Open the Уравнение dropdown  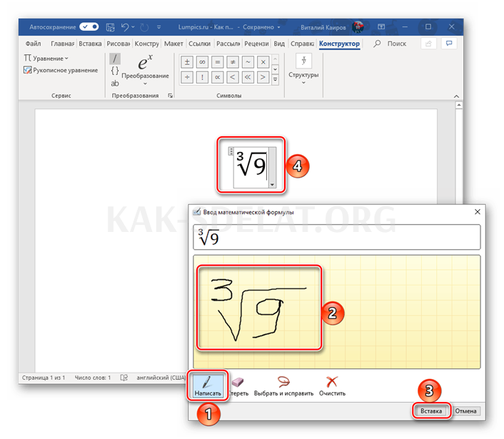tap(46, 58)
